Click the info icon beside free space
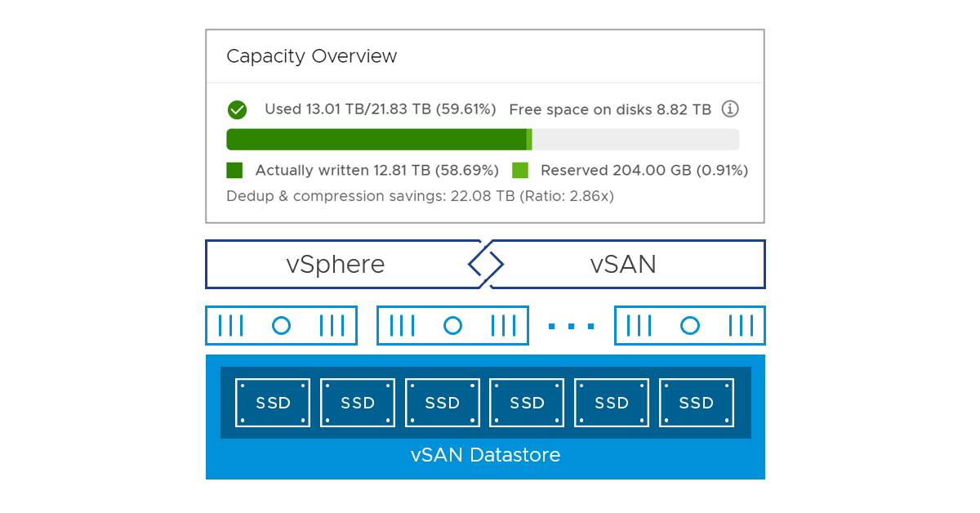The height and width of the screenshot is (513, 980). tap(730, 109)
